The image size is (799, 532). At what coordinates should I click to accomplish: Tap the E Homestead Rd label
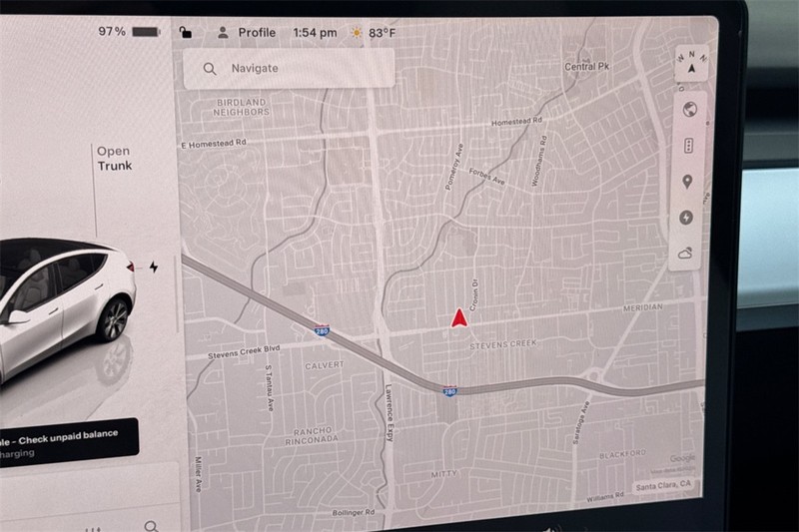pos(214,144)
